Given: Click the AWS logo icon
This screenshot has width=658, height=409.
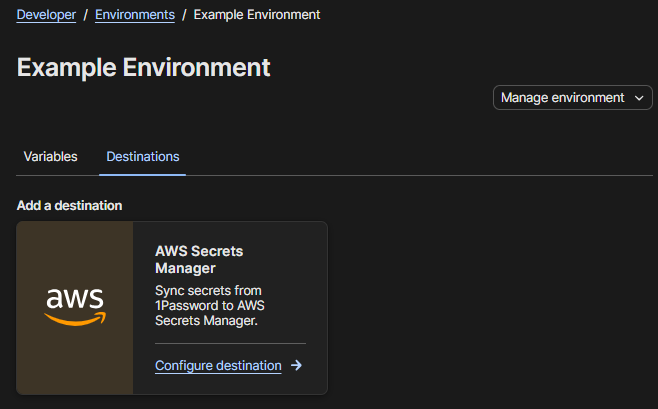Looking at the screenshot, I should (75, 303).
